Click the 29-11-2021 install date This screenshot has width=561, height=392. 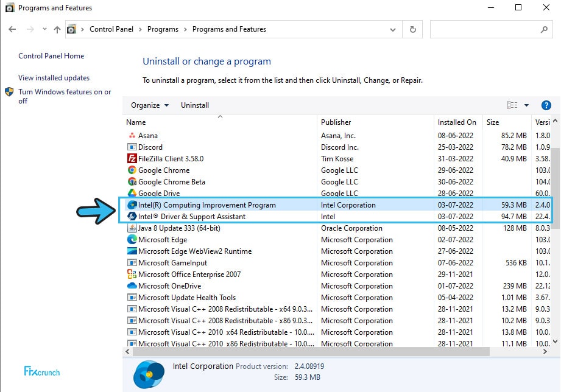[455, 275]
